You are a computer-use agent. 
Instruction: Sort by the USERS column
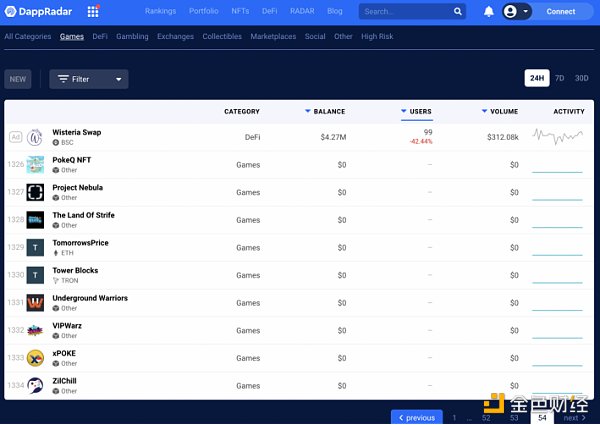click(417, 111)
